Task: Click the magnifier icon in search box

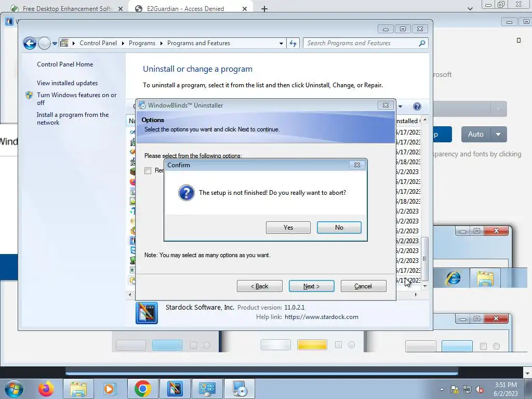Action: 422,43
